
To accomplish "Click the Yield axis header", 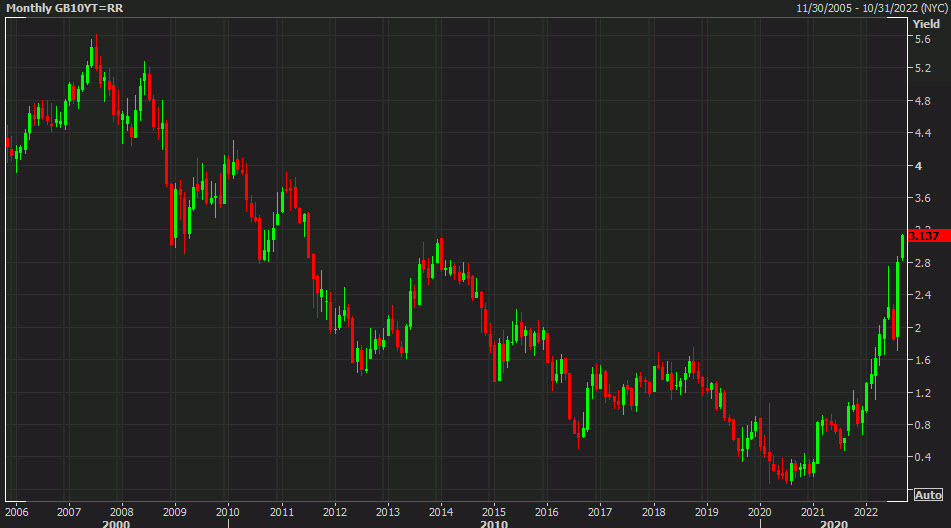I will (x=926, y=24).
